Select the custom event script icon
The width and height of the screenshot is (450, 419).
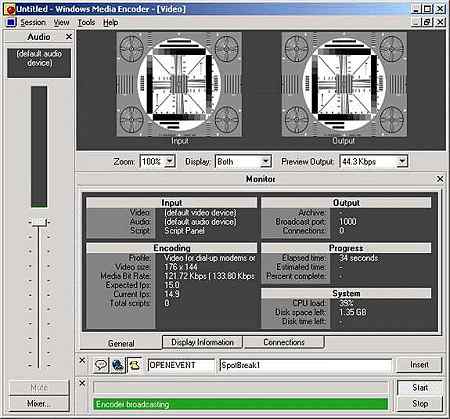(x=134, y=365)
